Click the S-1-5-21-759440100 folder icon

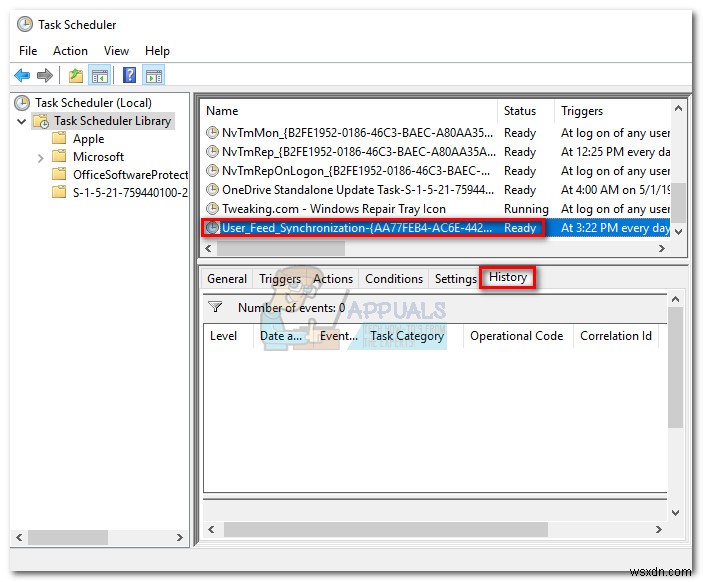point(59,192)
